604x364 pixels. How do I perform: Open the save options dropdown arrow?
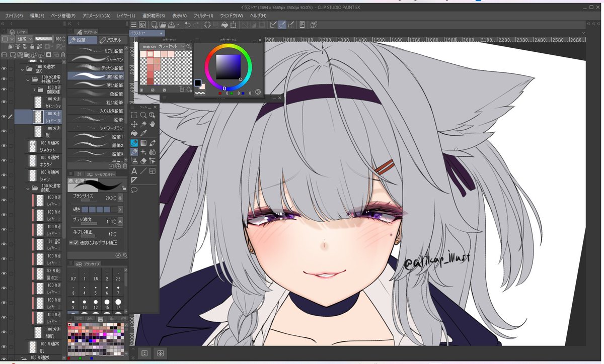(x=178, y=25)
